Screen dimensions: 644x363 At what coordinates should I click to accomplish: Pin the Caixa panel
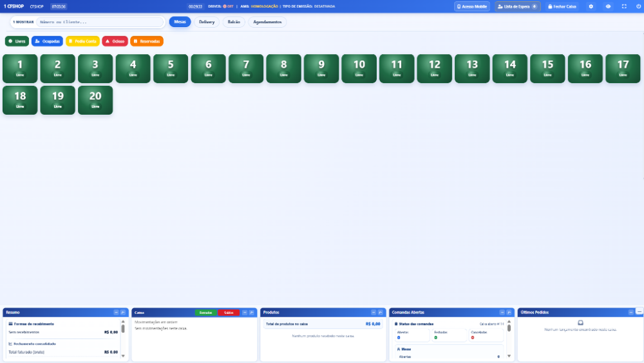(x=252, y=313)
